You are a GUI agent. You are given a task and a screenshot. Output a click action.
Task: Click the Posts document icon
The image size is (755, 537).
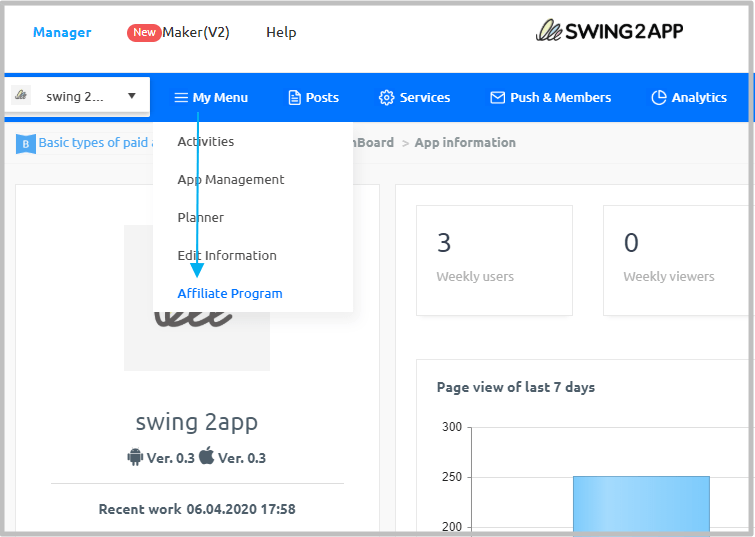point(294,98)
